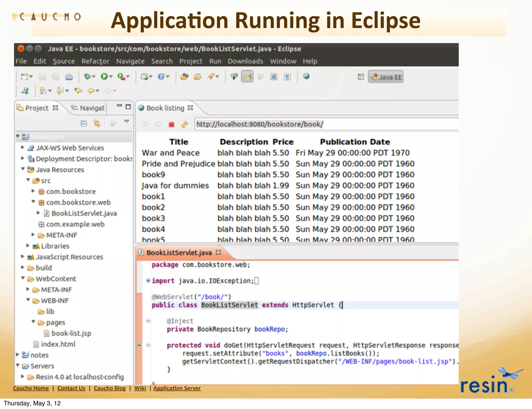This screenshot has width=532, height=409.
Task: Switch to the Navigator tab
Action: 88,108
